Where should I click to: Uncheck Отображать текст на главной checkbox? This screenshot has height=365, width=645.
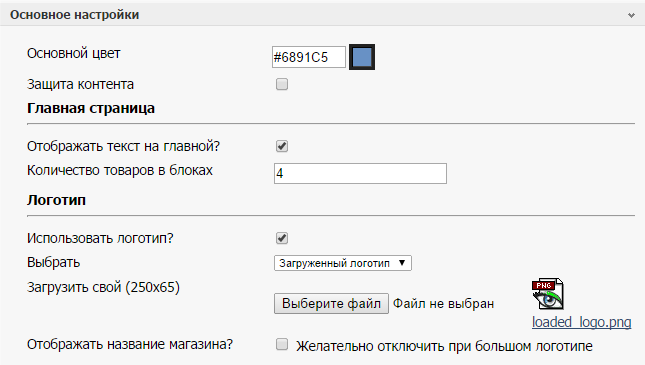(282, 146)
